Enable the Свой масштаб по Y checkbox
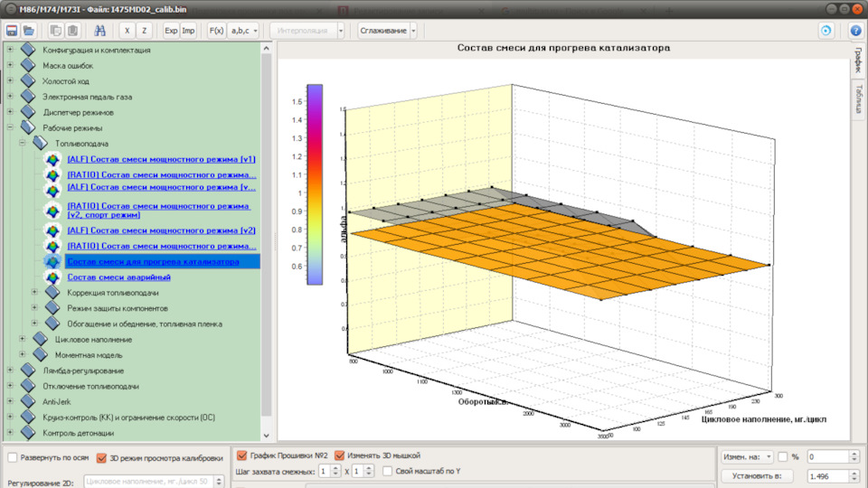This screenshot has height=488, width=868. tap(388, 471)
